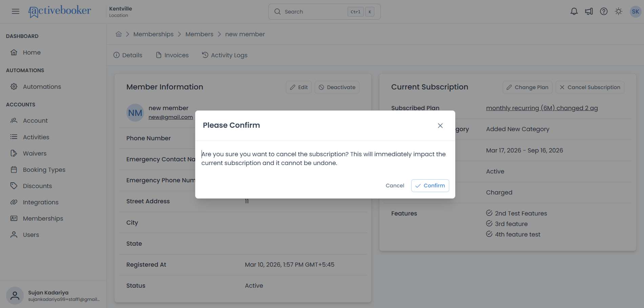Click the Deactivate member button

point(337,87)
